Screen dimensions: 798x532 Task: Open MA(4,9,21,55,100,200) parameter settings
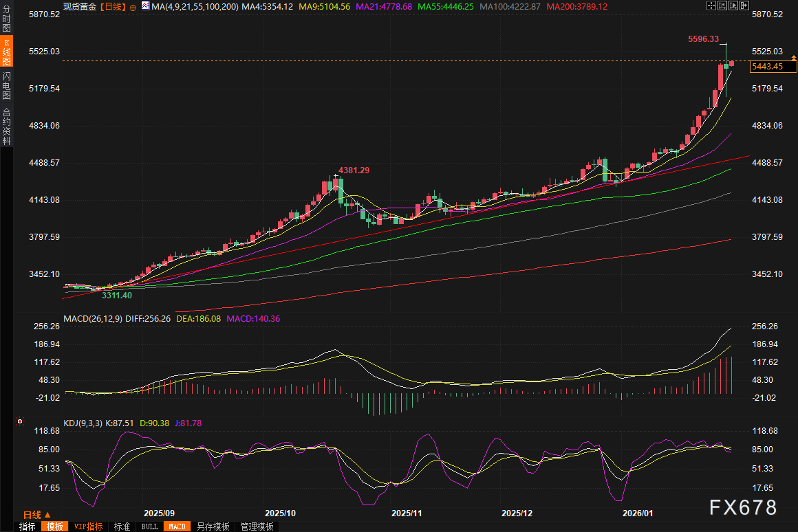(195, 6)
